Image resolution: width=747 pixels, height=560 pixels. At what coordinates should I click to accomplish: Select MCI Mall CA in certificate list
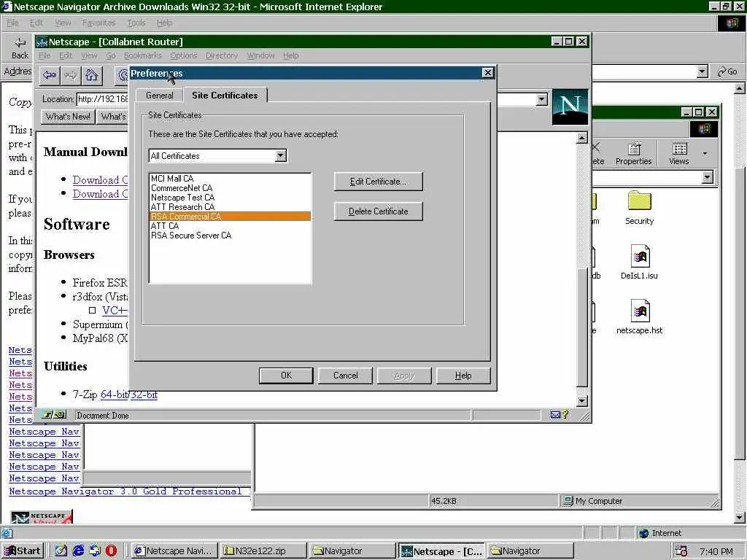[230, 179]
